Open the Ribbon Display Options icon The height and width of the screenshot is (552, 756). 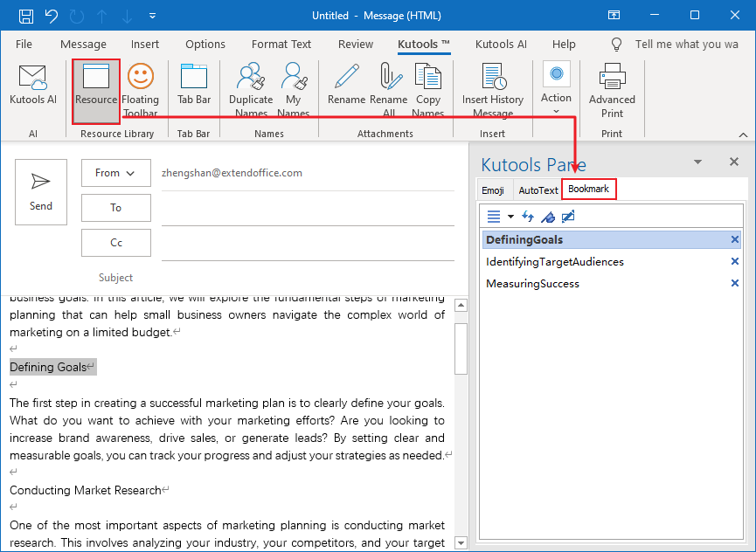614,16
